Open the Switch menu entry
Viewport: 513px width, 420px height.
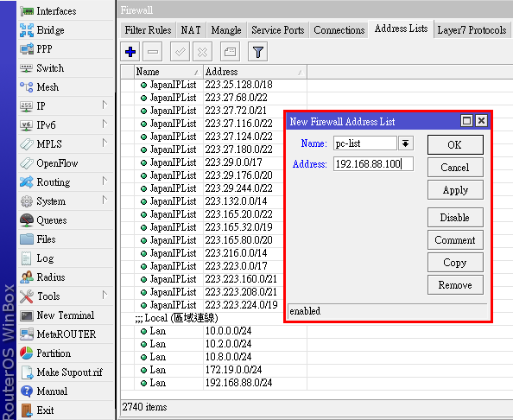(x=66, y=68)
